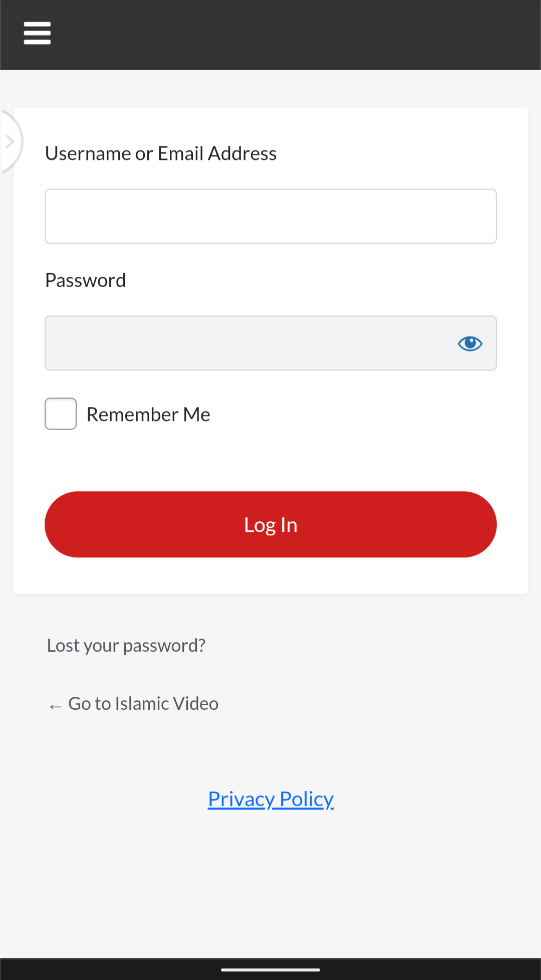Tap the Password label above the field
The image size is (541, 980).
(86, 280)
